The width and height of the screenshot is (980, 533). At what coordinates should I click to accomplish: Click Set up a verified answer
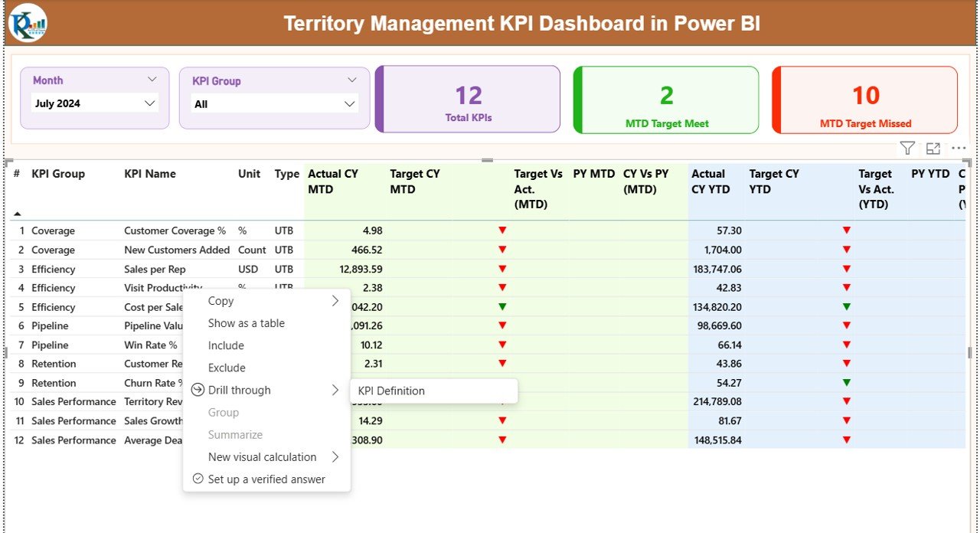266,479
